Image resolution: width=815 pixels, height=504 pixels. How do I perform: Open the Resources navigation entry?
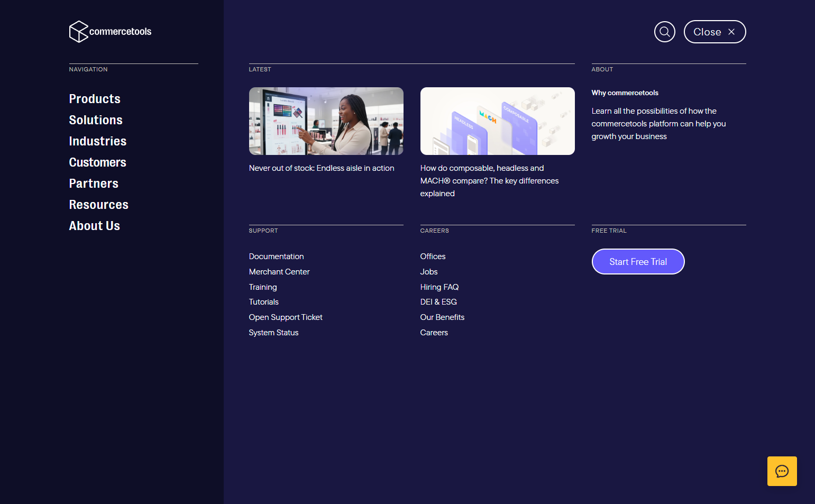[x=98, y=205]
